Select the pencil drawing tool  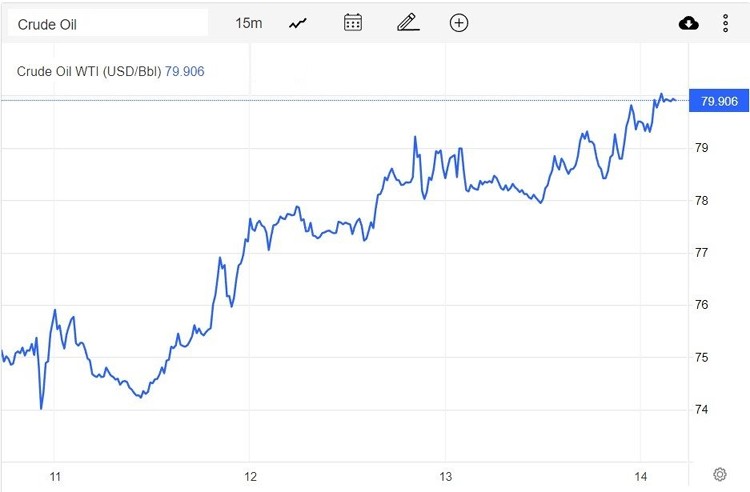406,23
